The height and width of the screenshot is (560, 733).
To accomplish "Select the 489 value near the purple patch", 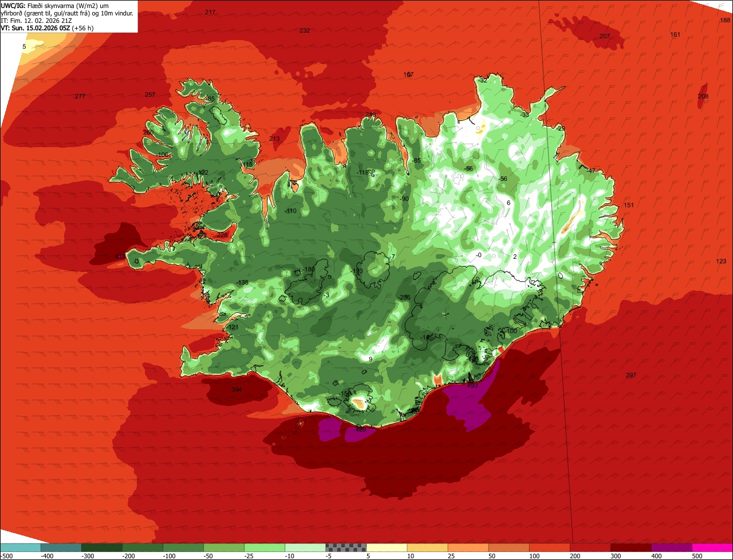I will pos(361,429).
